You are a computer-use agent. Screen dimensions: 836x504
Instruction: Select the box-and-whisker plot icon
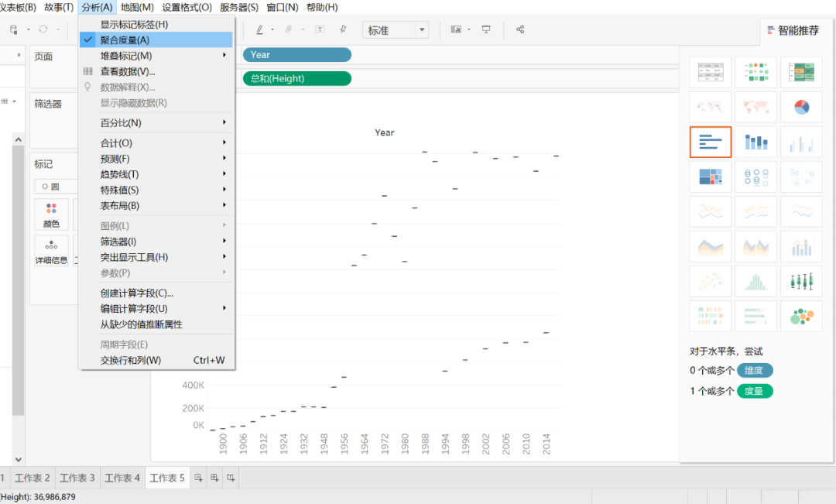click(801, 280)
